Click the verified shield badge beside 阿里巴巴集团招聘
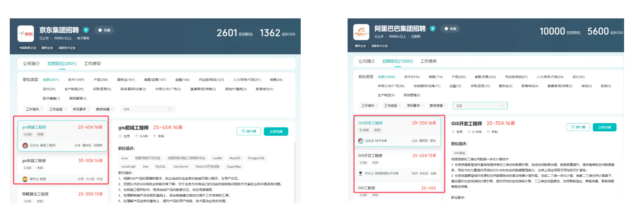 pos(433,28)
